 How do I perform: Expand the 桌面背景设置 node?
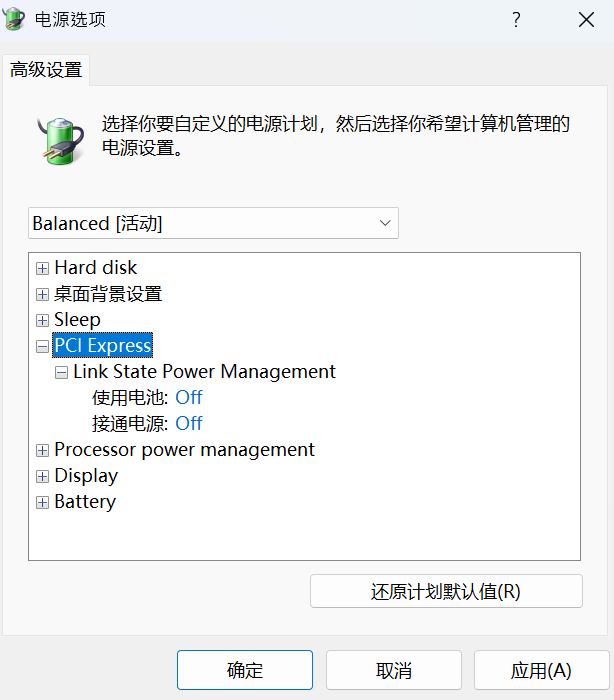click(42, 294)
